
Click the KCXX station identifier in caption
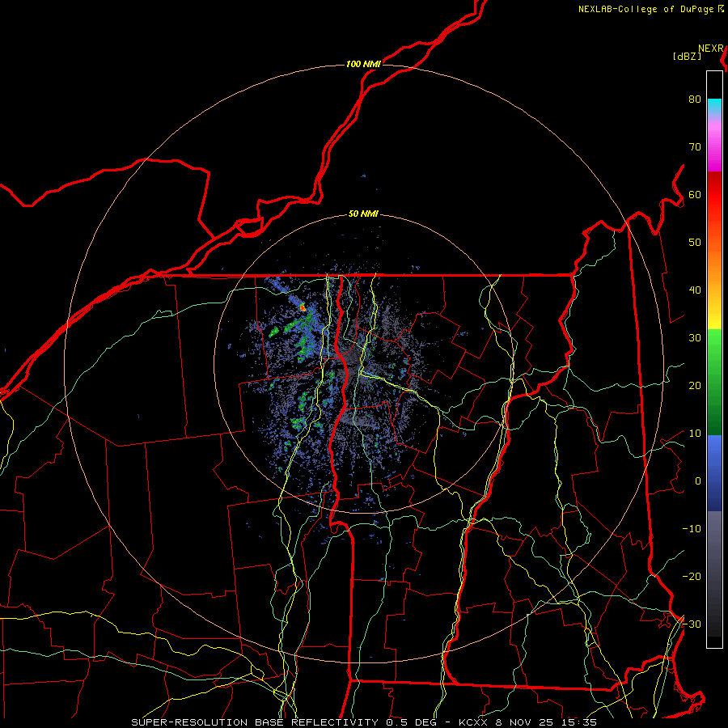[473, 722]
